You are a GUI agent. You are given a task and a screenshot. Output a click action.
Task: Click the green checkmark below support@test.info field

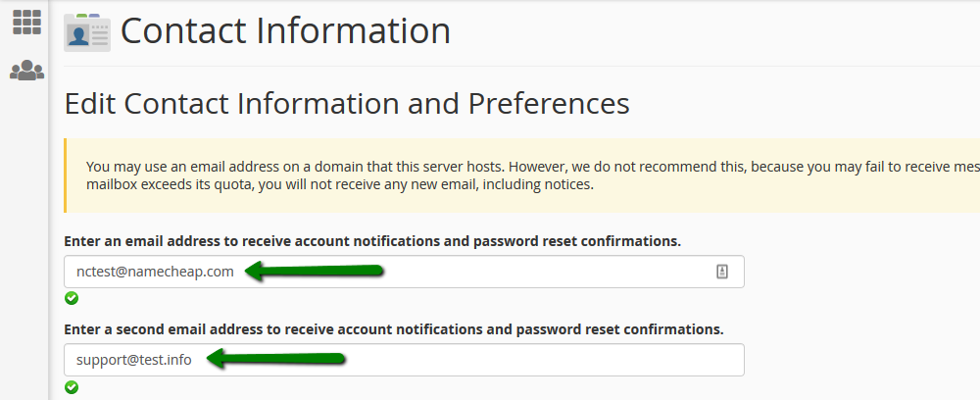click(x=72, y=387)
